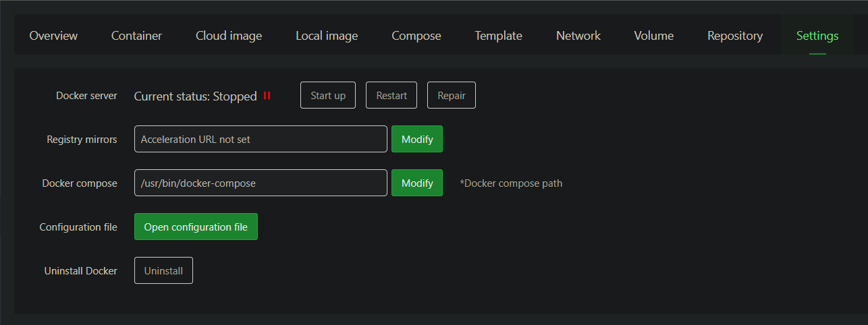Select the Local image tab

point(327,36)
